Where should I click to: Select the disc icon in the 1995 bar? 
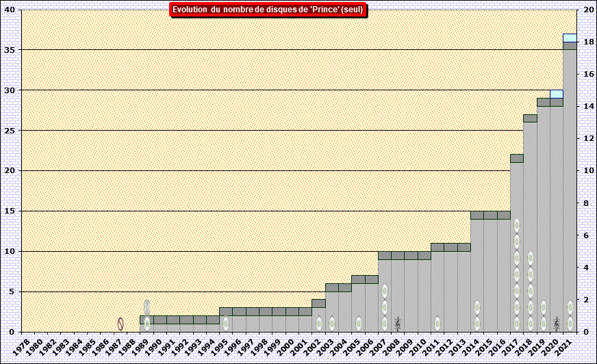226,324
